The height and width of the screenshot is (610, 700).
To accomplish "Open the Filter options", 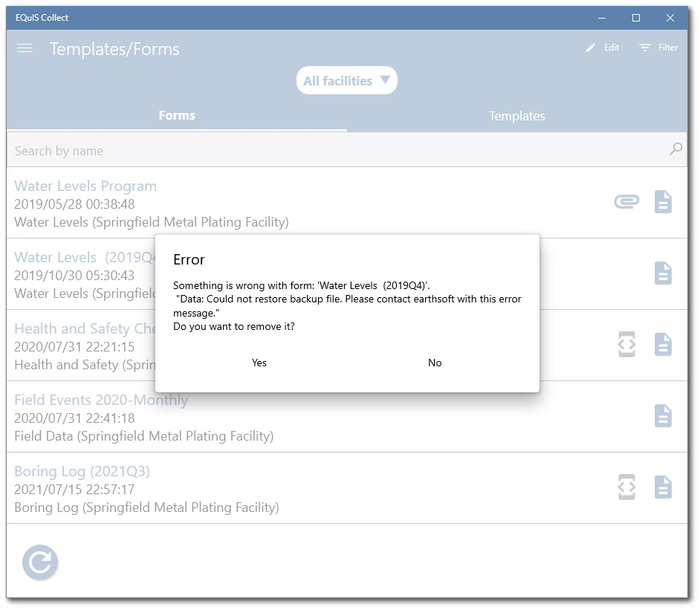I will [x=657, y=47].
